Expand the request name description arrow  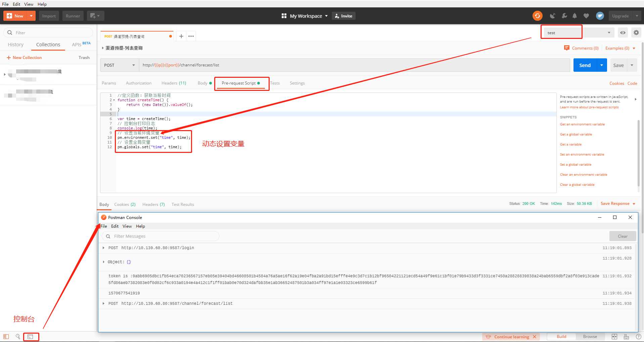pos(103,48)
